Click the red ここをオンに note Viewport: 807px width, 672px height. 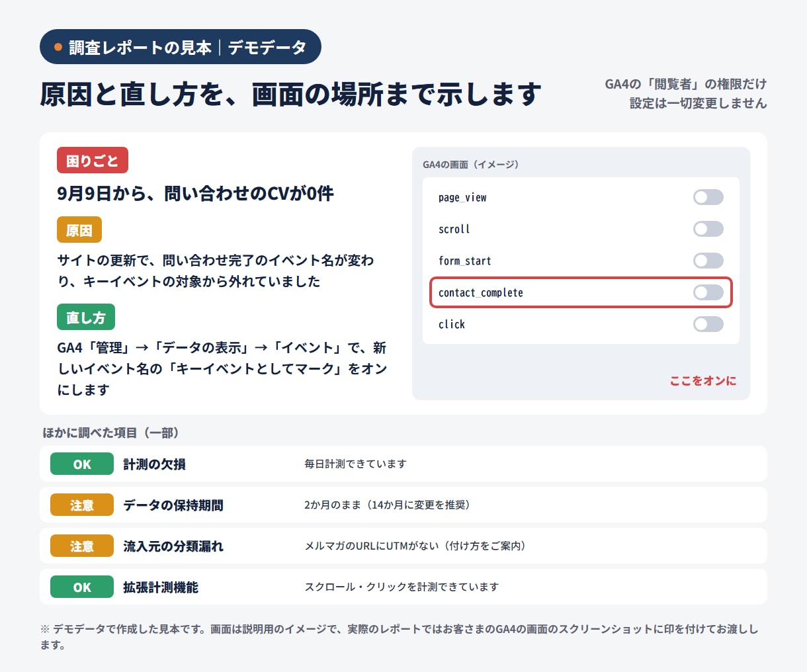(x=703, y=380)
